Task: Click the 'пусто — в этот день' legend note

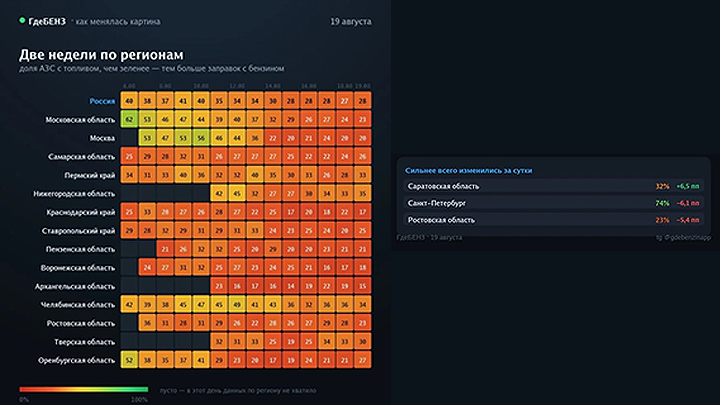Action: point(238,390)
